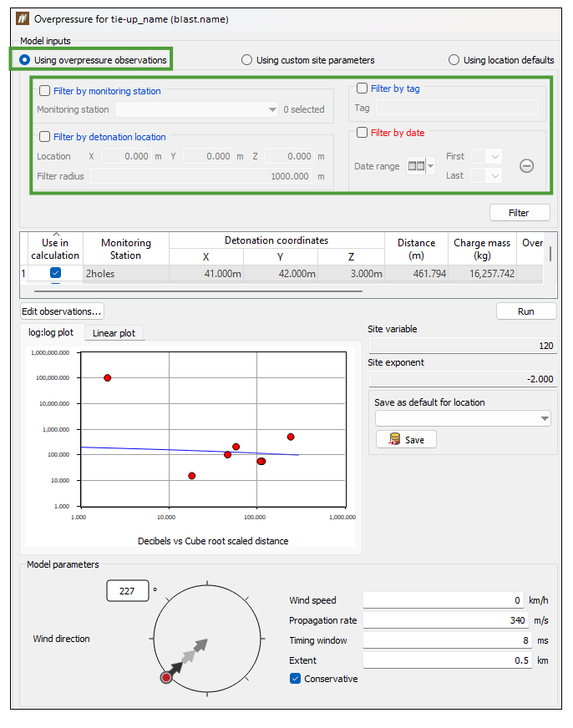The image size is (573, 728).
Task: Click the Filter button
Action: pos(520,213)
